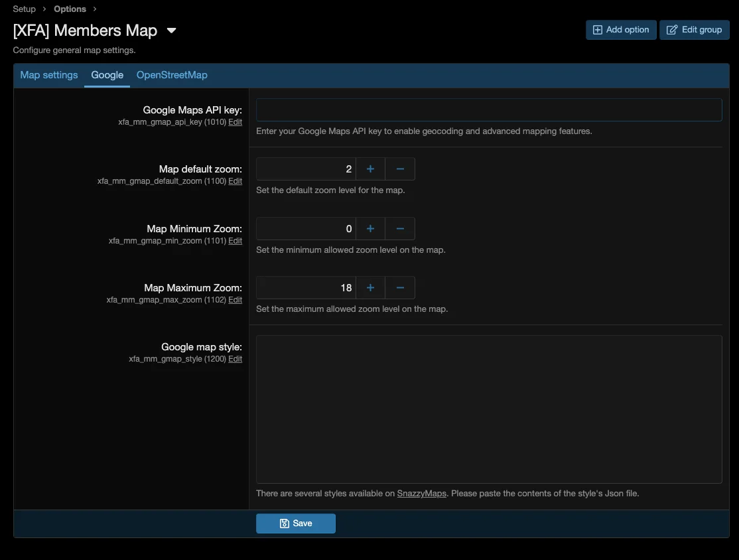Edit the xfa_mm_gmap_api_key option
This screenshot has width=739, height=560.
tap(235, 122)
